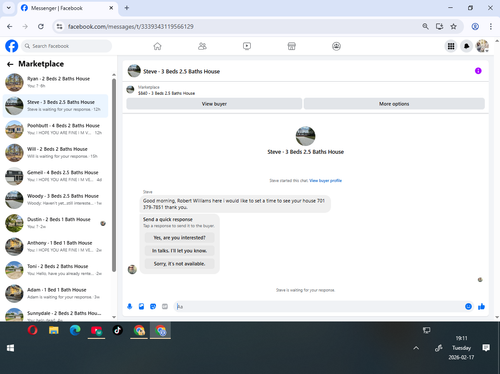Open Anthony - 1 Bed 1 Bath House chat
Screen dimensions: 500x374
point(55,246)
